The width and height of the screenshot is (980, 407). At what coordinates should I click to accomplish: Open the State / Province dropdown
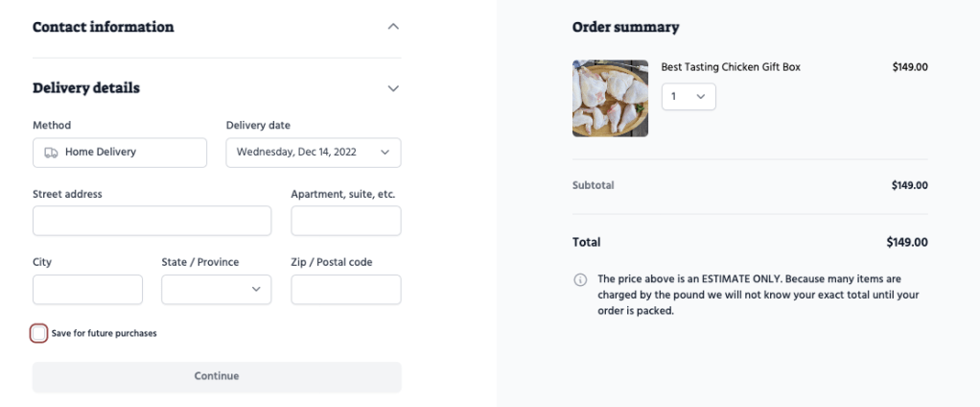[x=216, y=289]
